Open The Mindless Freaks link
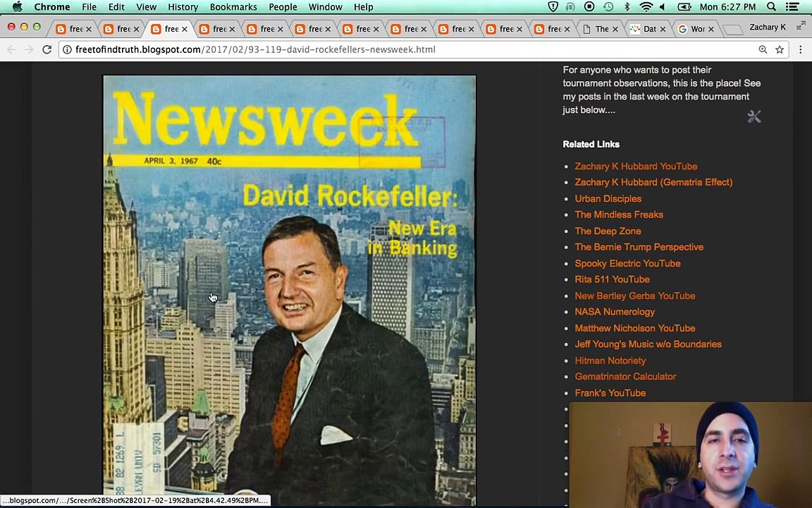 tap(619, 214)
